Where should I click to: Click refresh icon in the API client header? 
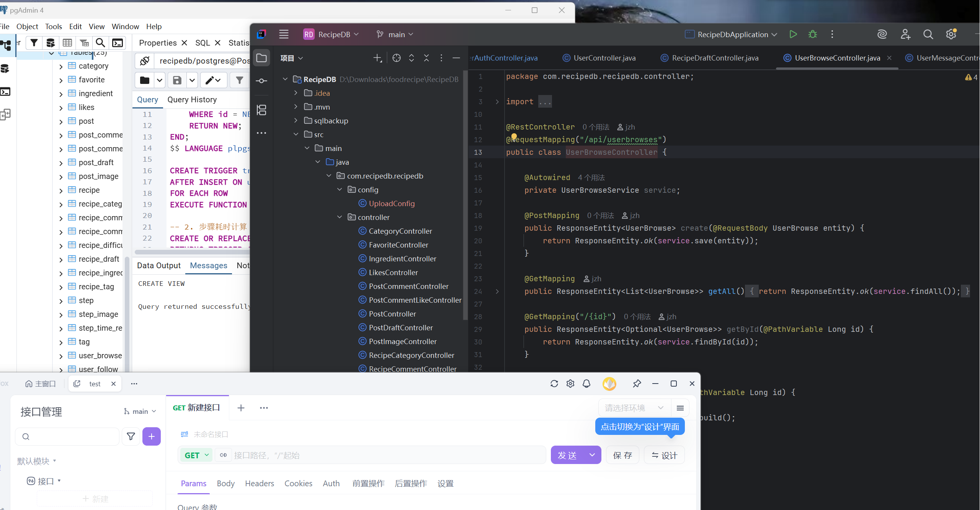(x=554, y=384)
